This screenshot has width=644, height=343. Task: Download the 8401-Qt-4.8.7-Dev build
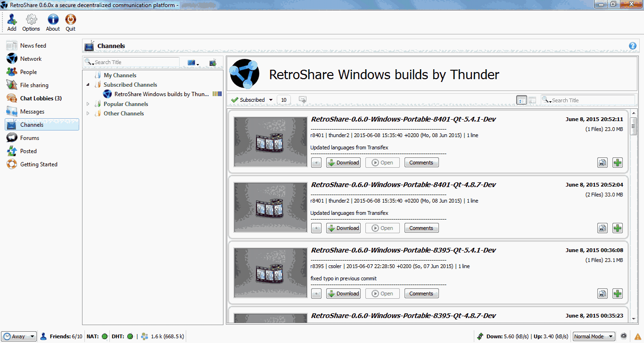click(x=343, y=228)
